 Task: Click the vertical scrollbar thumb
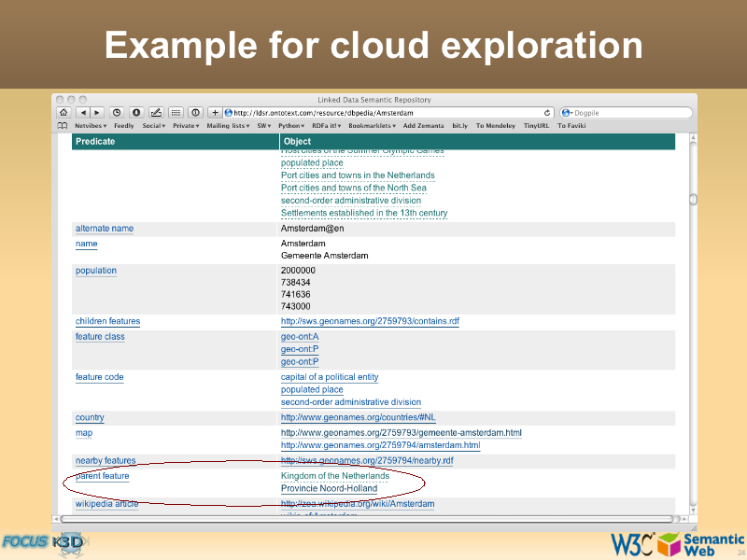click(x=693, y=199)
